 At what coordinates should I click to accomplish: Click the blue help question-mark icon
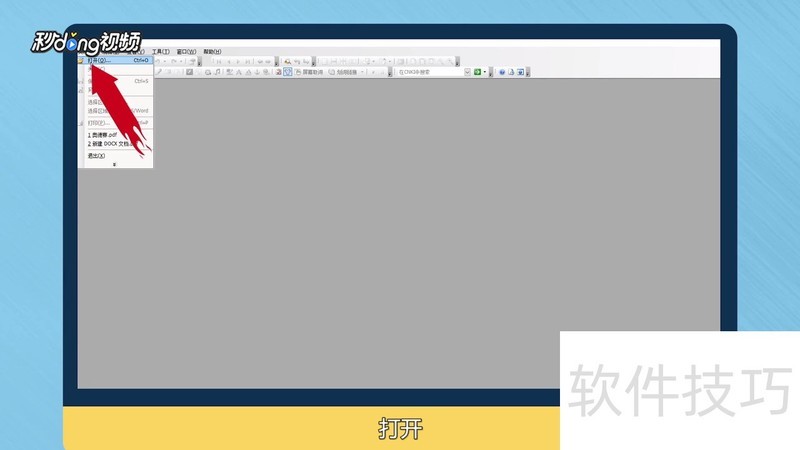(x=502, y=72)
